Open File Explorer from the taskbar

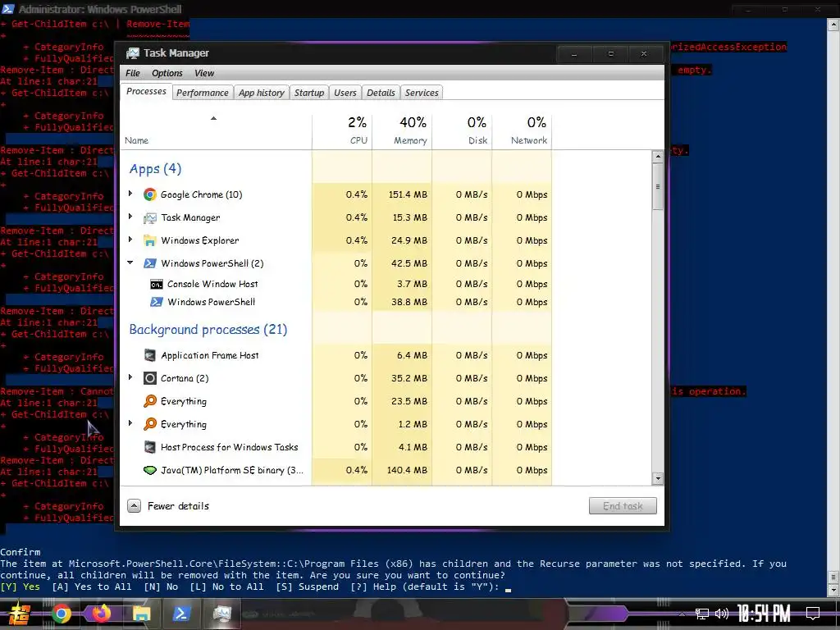(141, 614)
